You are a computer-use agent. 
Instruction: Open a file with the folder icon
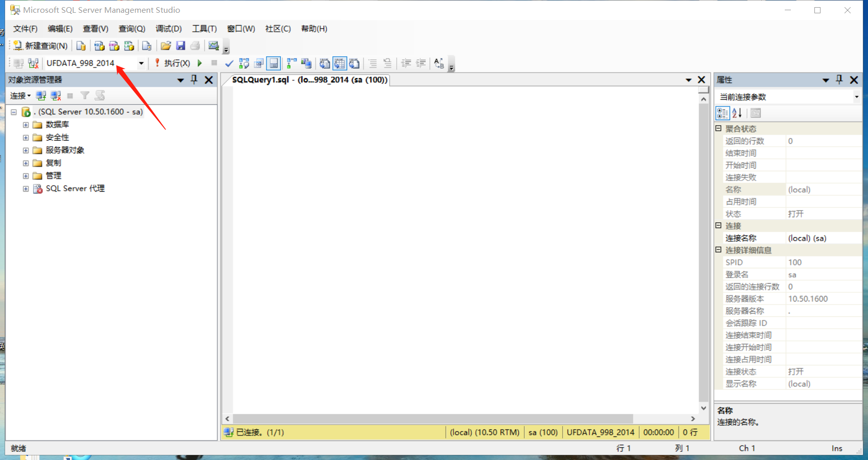(x=165, y=46)
